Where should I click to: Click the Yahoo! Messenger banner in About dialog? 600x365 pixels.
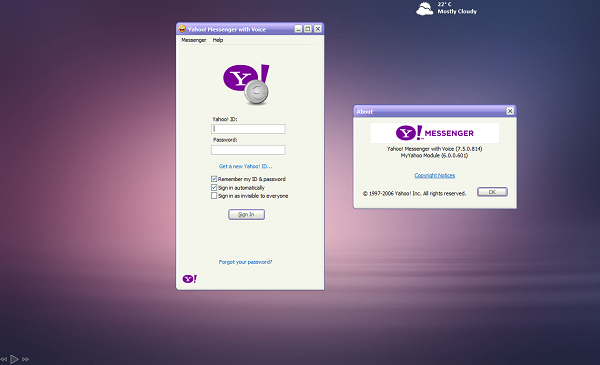[434, 133]
